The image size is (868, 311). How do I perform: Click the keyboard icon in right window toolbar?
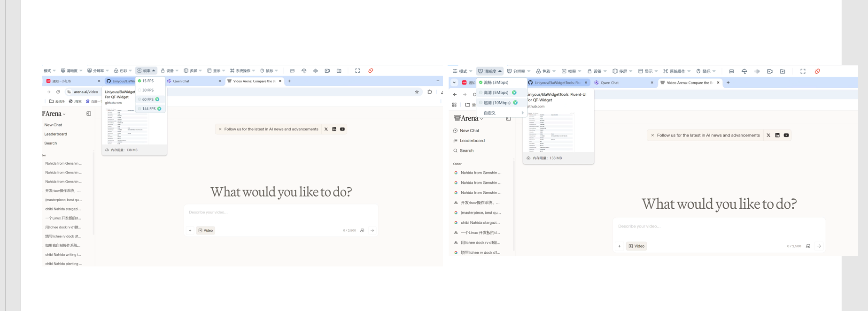731,71
